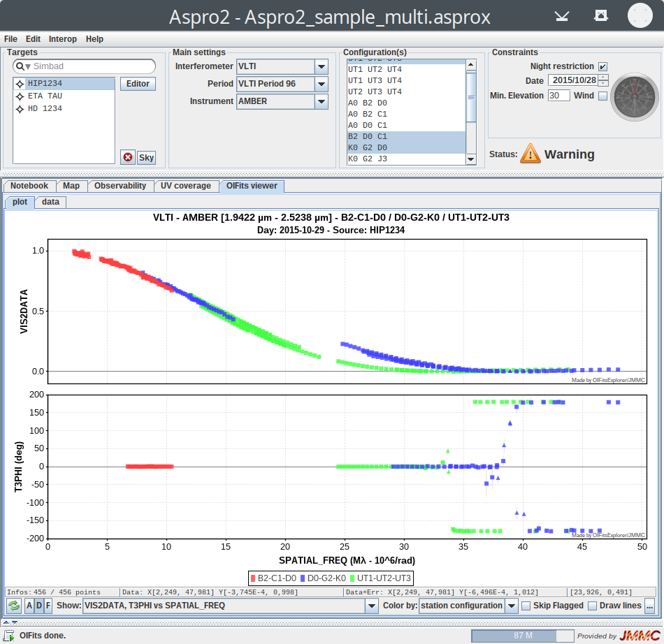Select the plot sub-tab
Screen dimensions: 664x644
pyautogui.click(x=20, y=202)
